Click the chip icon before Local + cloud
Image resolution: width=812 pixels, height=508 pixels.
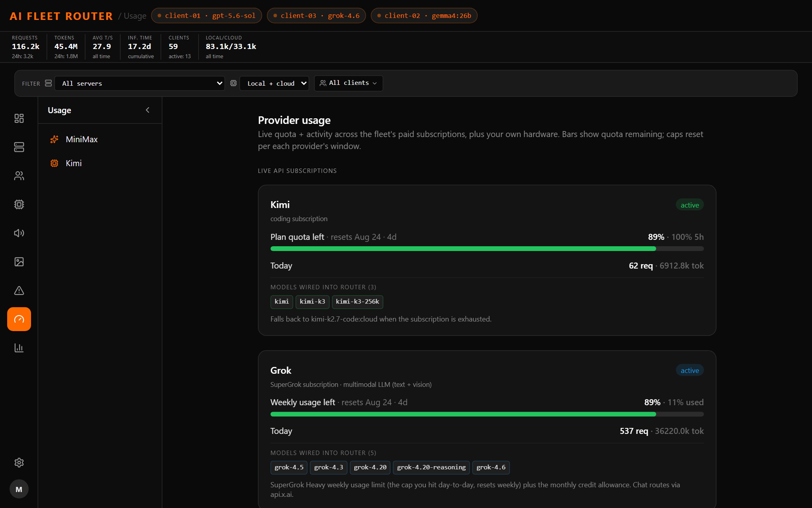point(234,83)
